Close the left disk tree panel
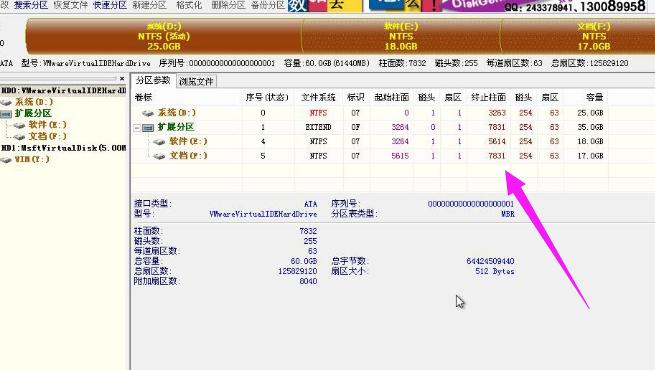Screen dimensions: 655x370 coord(122,78)
